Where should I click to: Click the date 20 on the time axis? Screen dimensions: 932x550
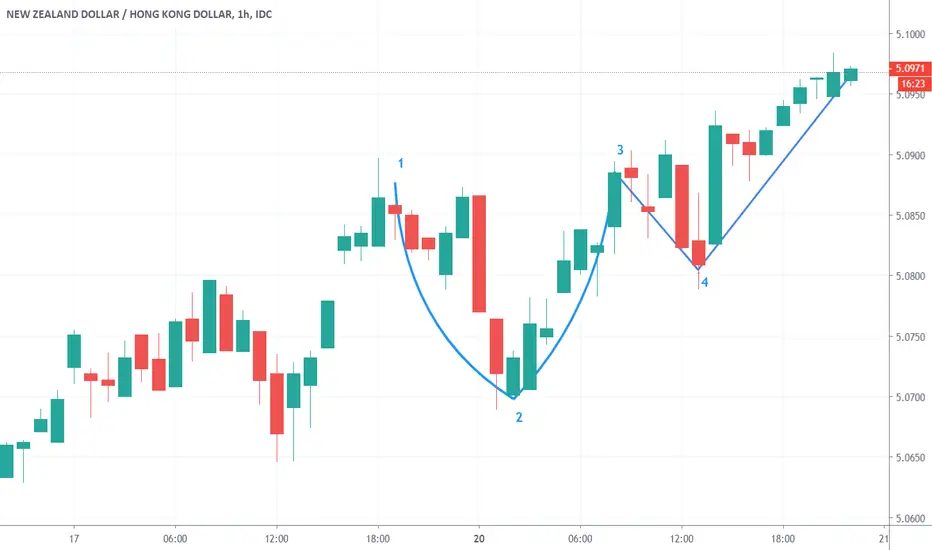(x=479, y=539)
